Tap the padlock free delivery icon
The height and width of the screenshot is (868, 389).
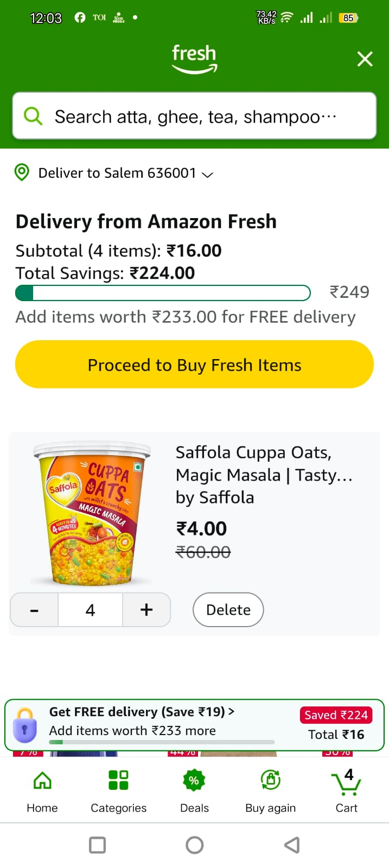click(25, 725)
